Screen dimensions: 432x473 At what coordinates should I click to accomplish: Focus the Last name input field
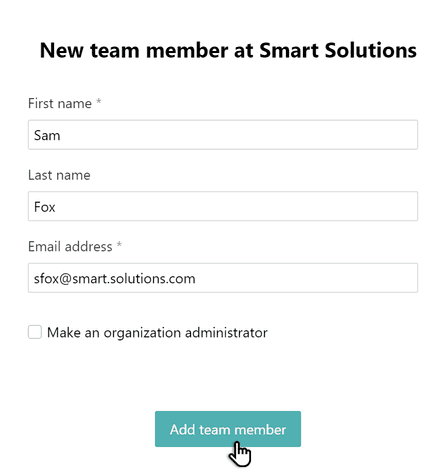223,206
